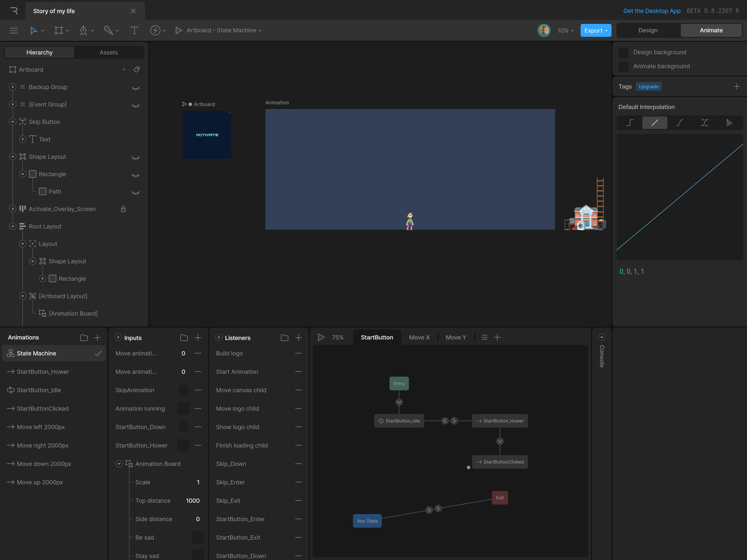
Task: Collapse the Root Layout tree item
Action: click(12, 226)
